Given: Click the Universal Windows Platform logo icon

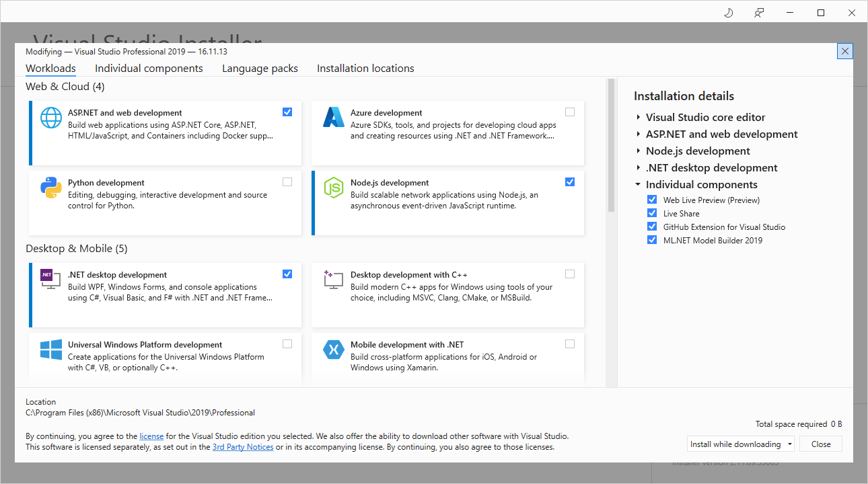Looking at the screenshot, I should tap(51, 350).
